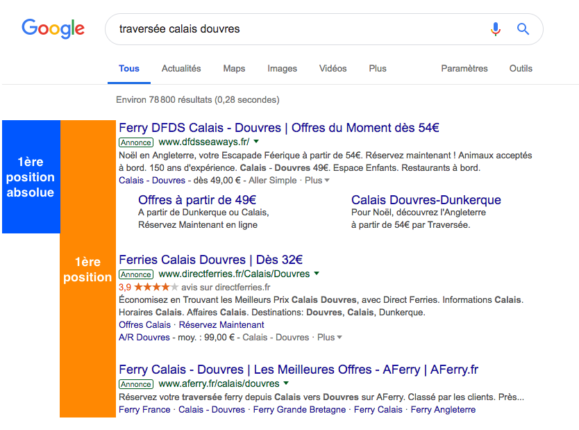579x430 pixels.
Task: Click Annonce badge of directferries ad
Action: (136, 274)
